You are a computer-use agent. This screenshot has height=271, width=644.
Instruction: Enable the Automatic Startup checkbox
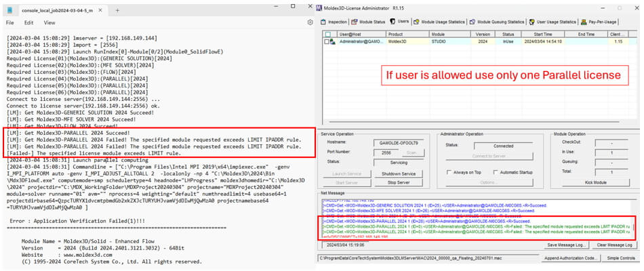[x=496, y=172]
